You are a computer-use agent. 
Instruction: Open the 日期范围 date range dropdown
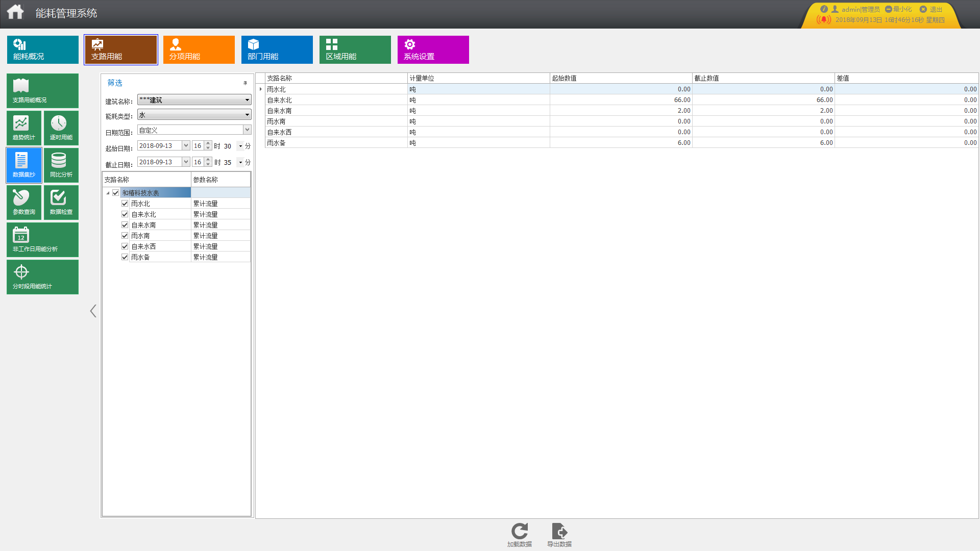[x=247, y=130]
